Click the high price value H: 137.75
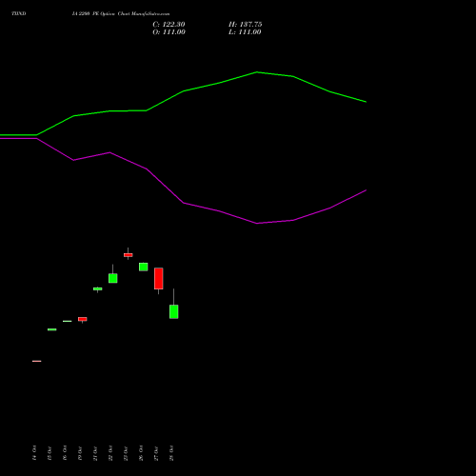 coord(246,25)
